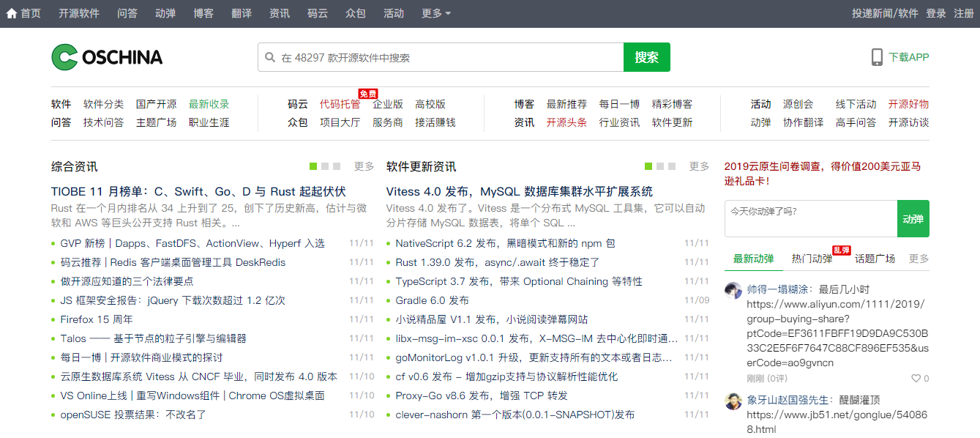The image size is (980, 438).
Task: Open 开源好物 red link
Action: click(x=909, y=104)
